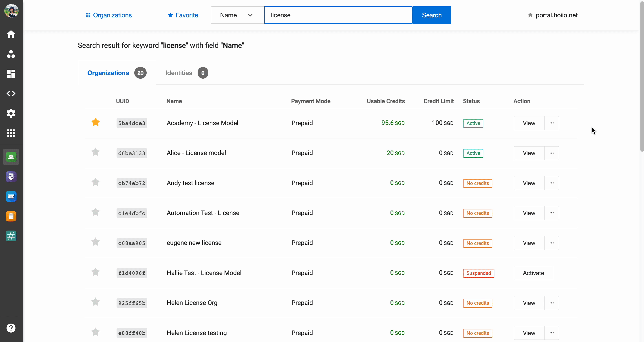This screenshot has height=342, width=644.
Task: Open more actions for Helen License testing
Action: click(x=551, y=333)
